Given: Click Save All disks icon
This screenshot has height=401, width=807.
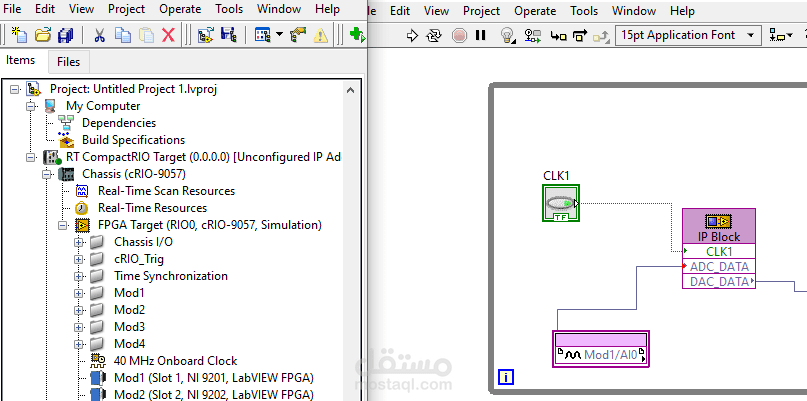Looking at the screenshot, I should 66,35.
